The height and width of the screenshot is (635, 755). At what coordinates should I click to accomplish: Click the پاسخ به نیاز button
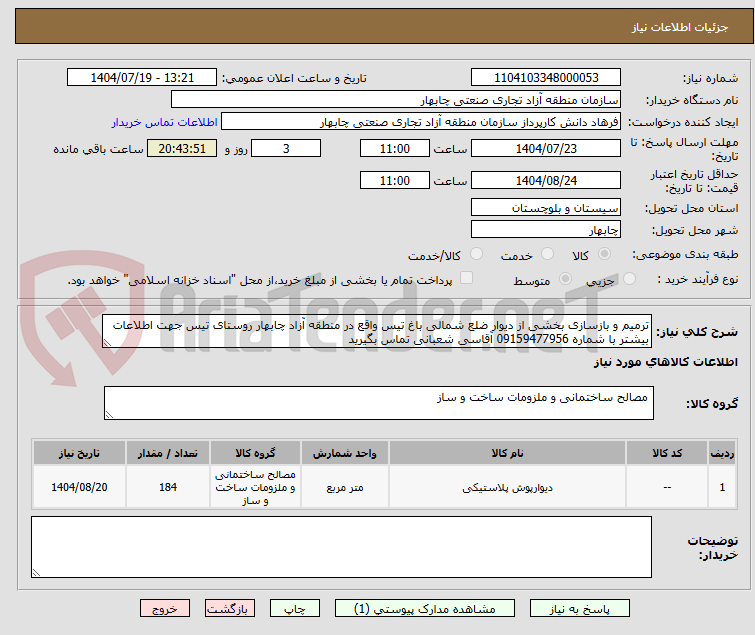pyautogui.click(x=580, y=609)
